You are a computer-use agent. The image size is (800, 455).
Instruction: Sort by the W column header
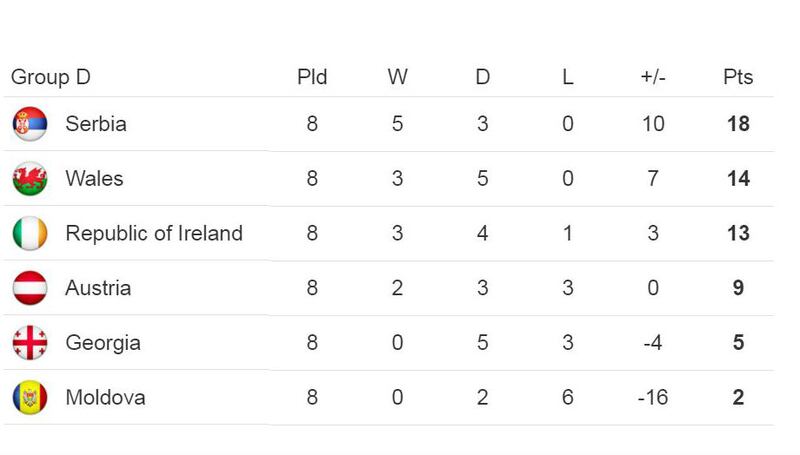coord(397,77)
